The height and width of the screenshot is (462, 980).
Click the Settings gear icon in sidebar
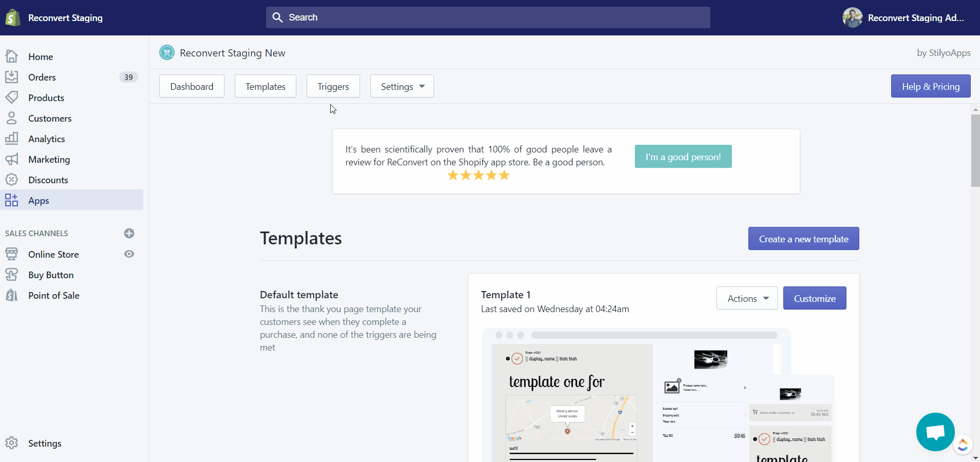point(11,443)
